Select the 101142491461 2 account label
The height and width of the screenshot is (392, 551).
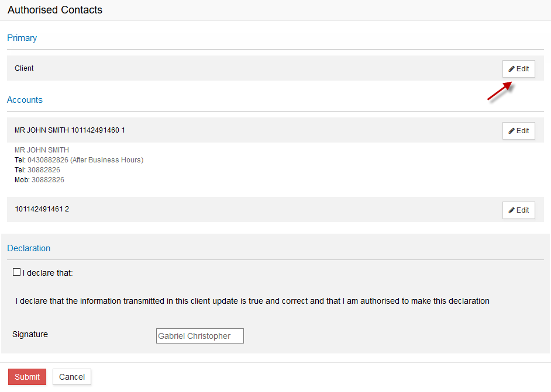click(x=42, y=209)
